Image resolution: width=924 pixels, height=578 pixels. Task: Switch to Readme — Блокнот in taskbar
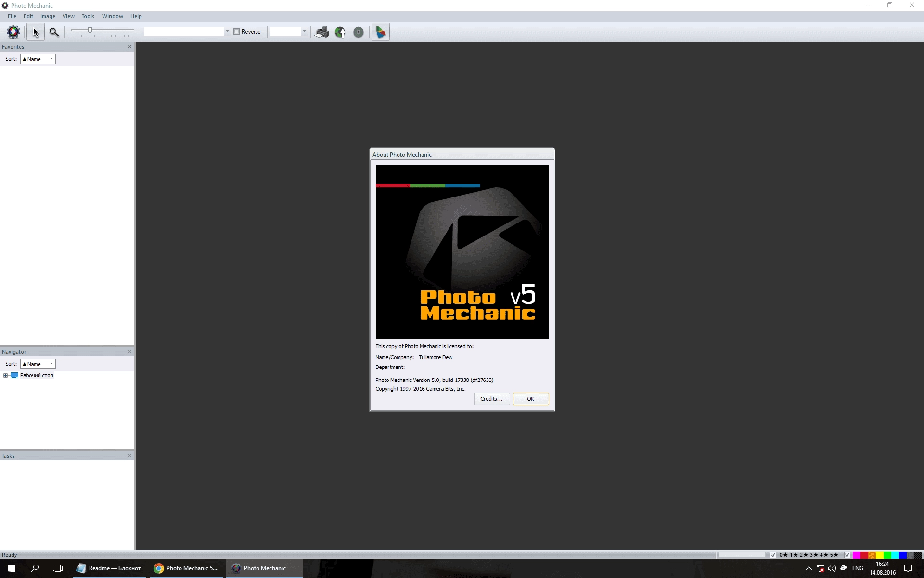109,568
